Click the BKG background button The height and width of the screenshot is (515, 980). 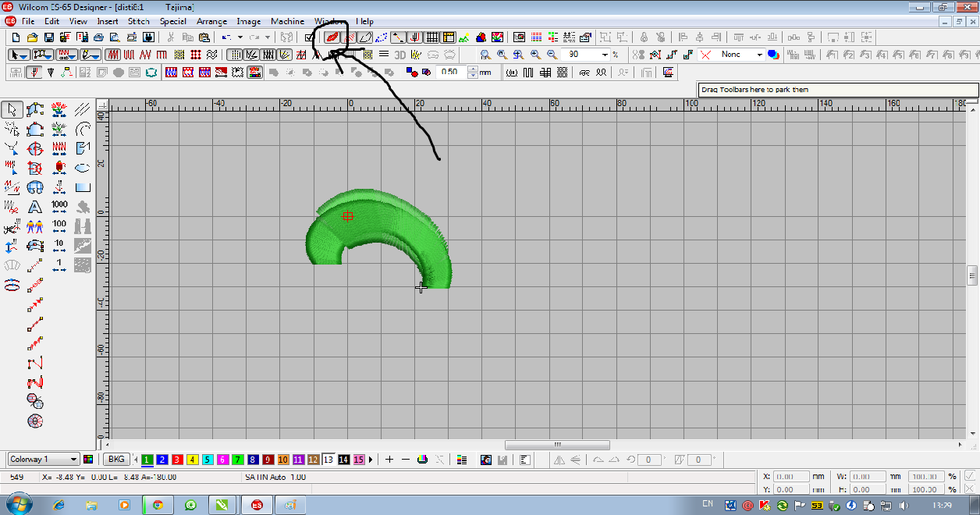coord(116,460)
